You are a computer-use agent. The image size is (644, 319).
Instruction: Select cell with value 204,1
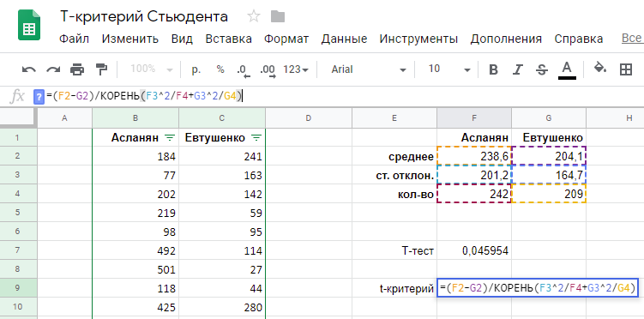tap(549, 156)
